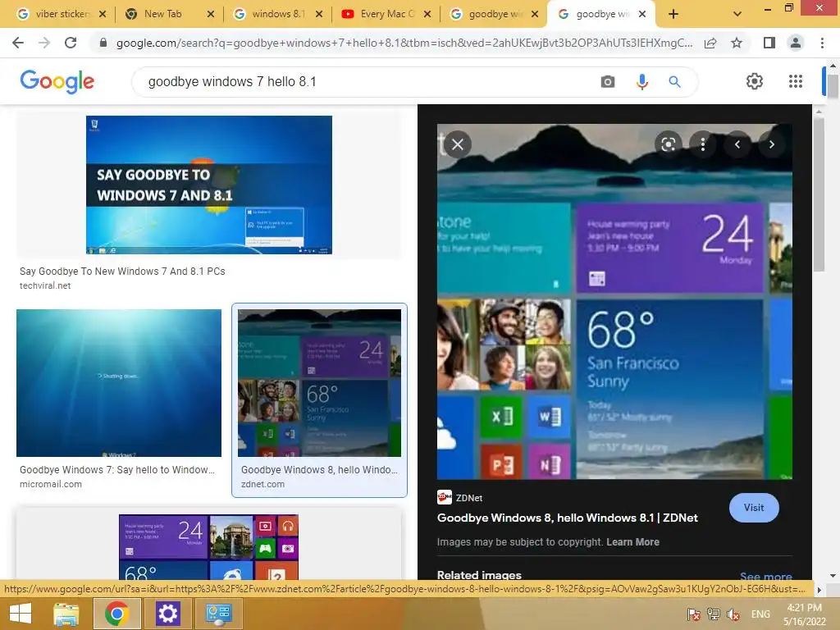The image size is (840, 630).
Task: Switch ENG input language
Action: (x=760, y=614)
